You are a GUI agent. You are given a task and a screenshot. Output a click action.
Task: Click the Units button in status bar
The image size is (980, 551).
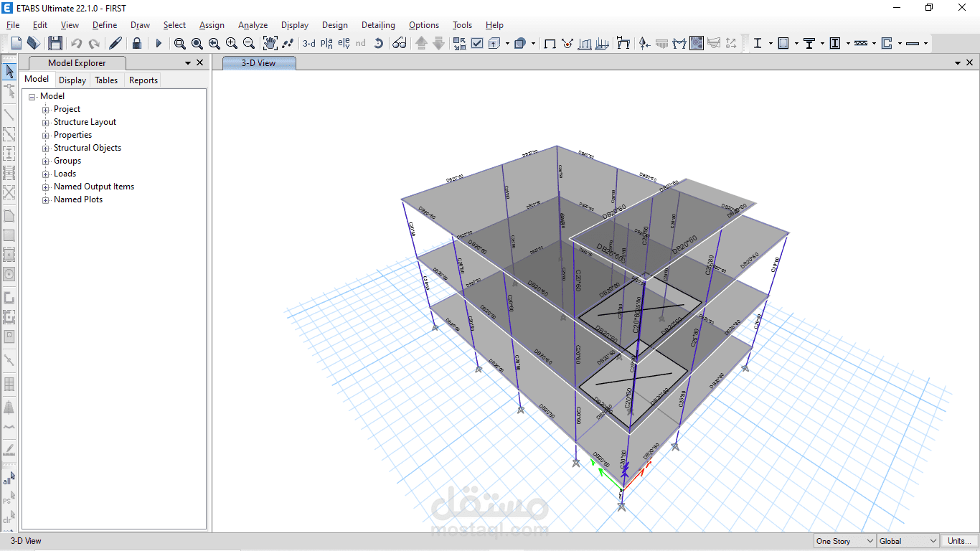[x=960, y=540]
